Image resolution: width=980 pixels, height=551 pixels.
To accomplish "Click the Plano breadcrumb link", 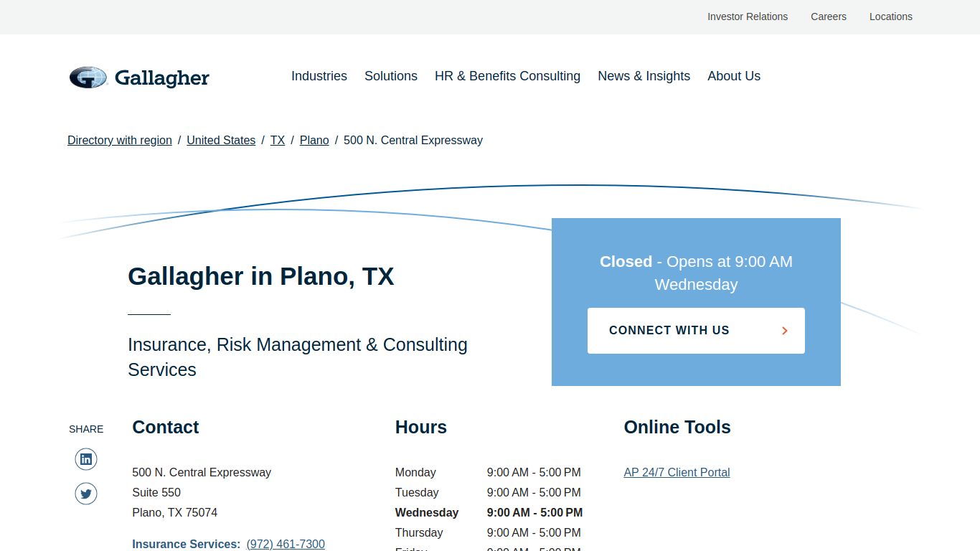I will [314, 141].
